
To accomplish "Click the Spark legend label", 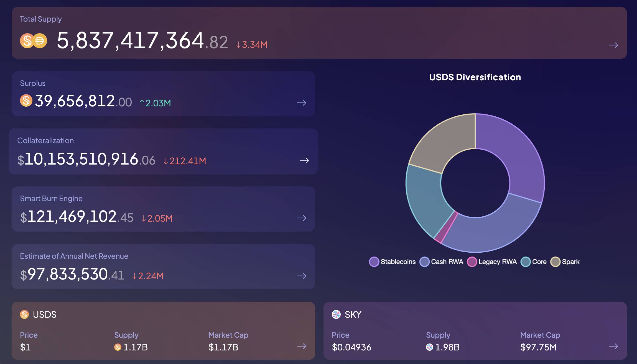I will [x=570, y=262].
